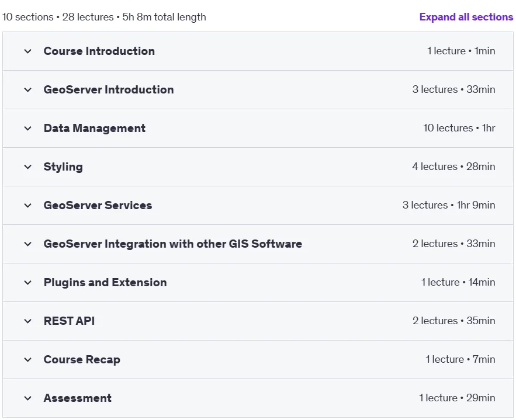Expand Assessment section chevron
This screenshot has height=420, width=516.
28,398
